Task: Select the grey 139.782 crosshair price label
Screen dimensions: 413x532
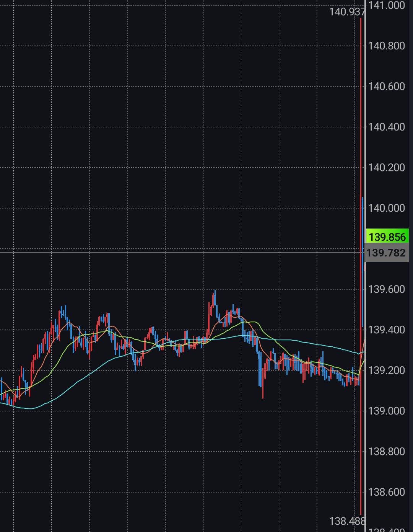Action: click(x=387, y=253)
